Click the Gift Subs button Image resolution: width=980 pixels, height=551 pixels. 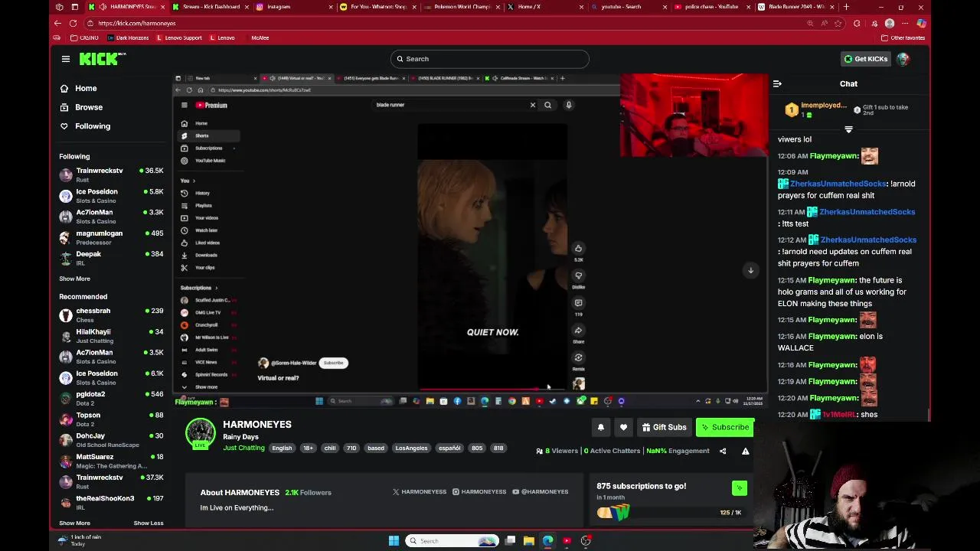click(x=664, y=428)
